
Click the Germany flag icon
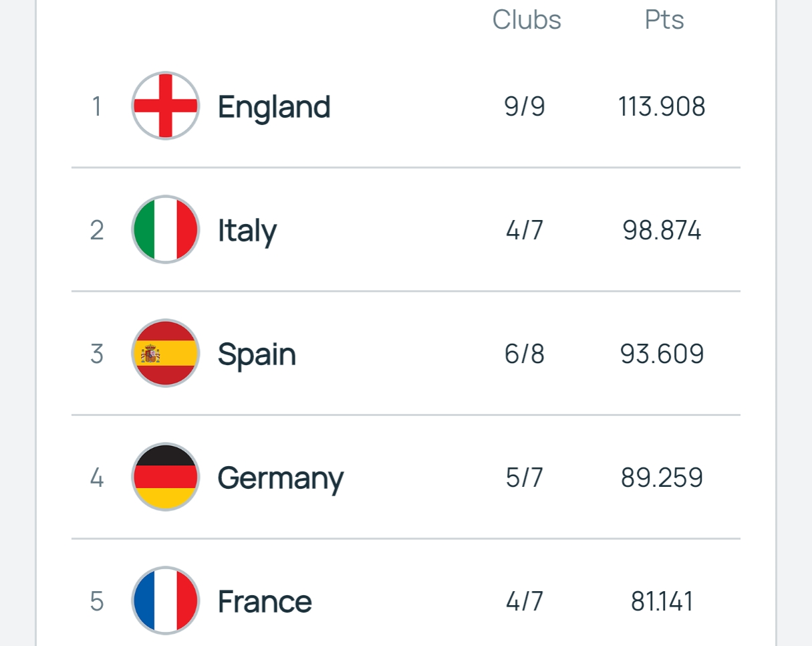165,477
